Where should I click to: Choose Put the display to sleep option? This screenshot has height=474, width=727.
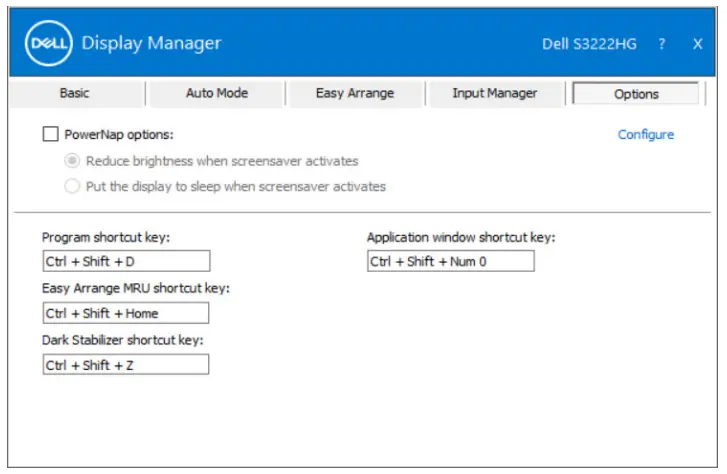click(x=71, y=186)
